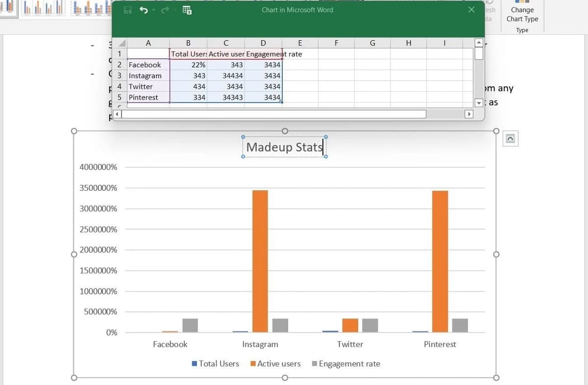This screenshot has height=385, width=588.
Task: Click the horizontal scrollbar right arrow
Action: (469, 113)
